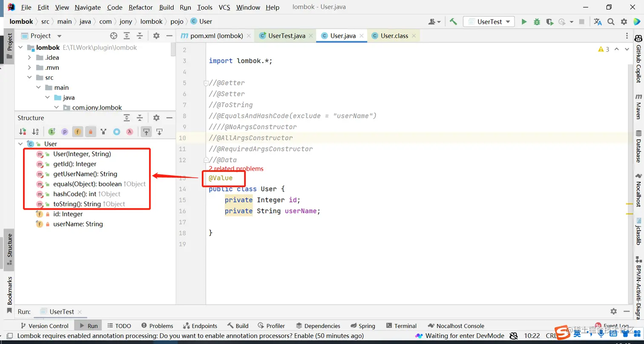Click the warnings indicator showing 3
The width and height of the screenshot is (644, 344).
tap(604, 49)
